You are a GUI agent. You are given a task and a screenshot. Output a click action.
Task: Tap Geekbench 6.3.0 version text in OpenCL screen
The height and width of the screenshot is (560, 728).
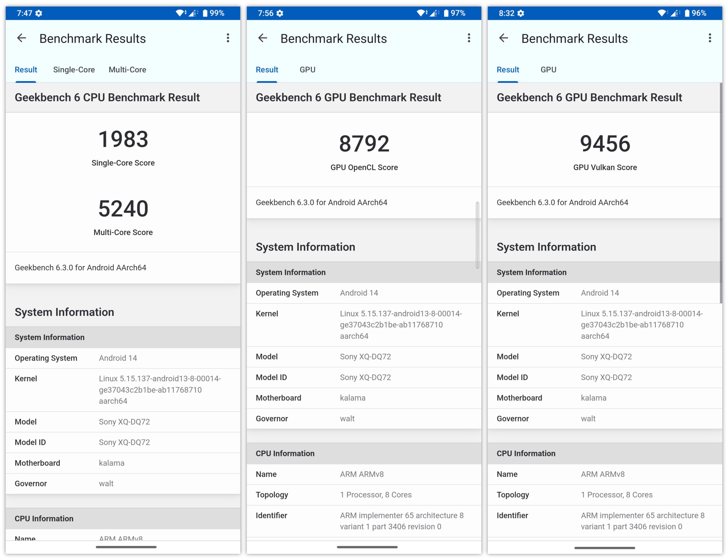click(x=321, y=202)
